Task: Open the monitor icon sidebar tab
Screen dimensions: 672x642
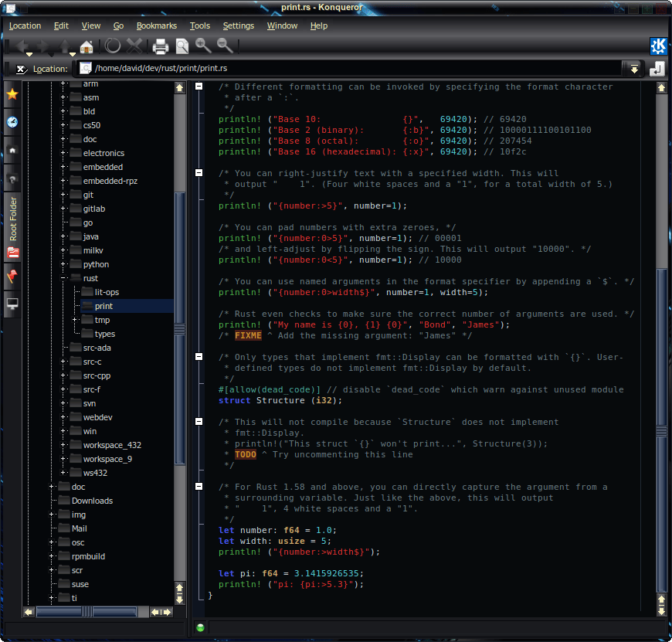Action: [x=12, y=304]
